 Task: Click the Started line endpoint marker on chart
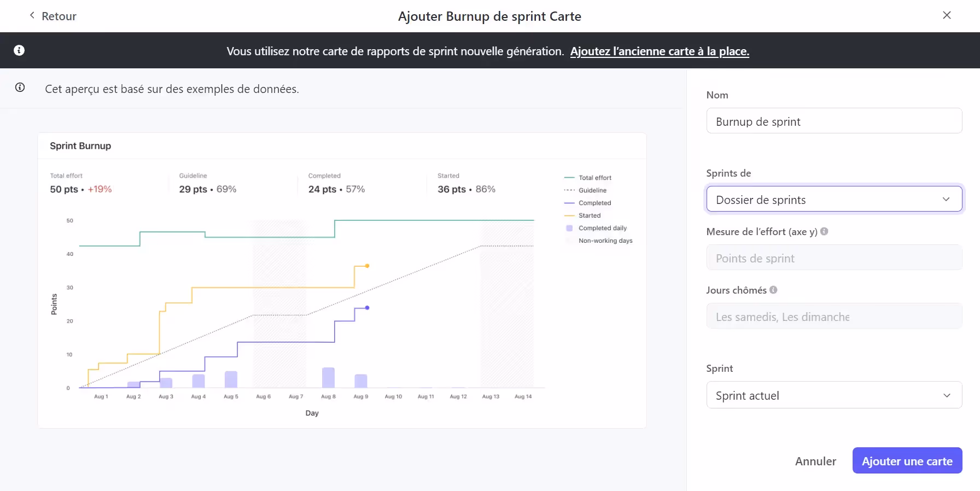pyautogui.click(x=367, y=266)
